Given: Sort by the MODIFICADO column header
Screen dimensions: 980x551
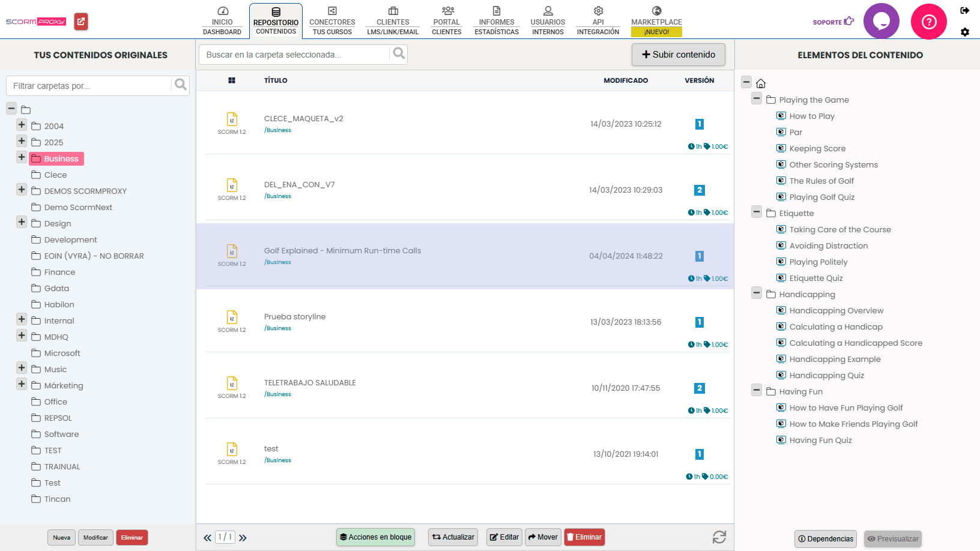Looking at the screenshot, I should coord(626,80).
